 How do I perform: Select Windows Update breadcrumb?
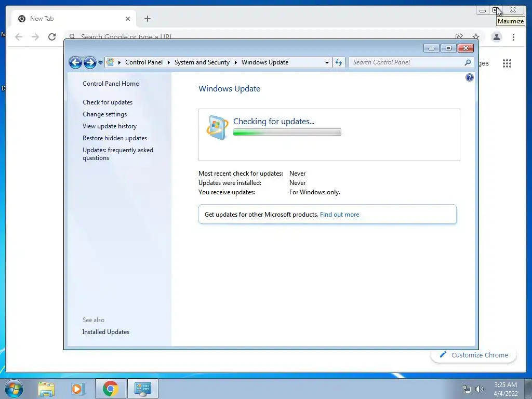point(265,62)
